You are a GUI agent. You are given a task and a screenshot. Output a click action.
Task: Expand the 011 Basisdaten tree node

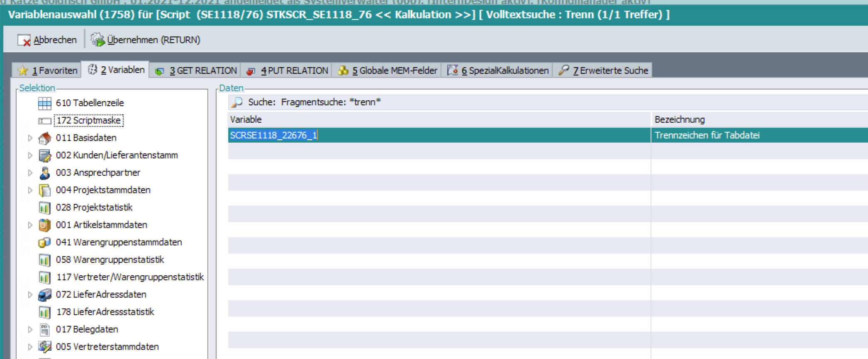30,138
